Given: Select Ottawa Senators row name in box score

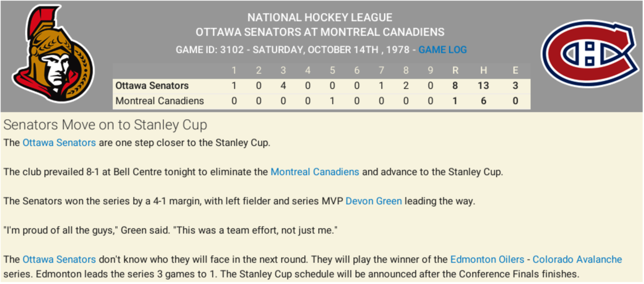Looking at the screenshot, I should (x=152, y=86).
